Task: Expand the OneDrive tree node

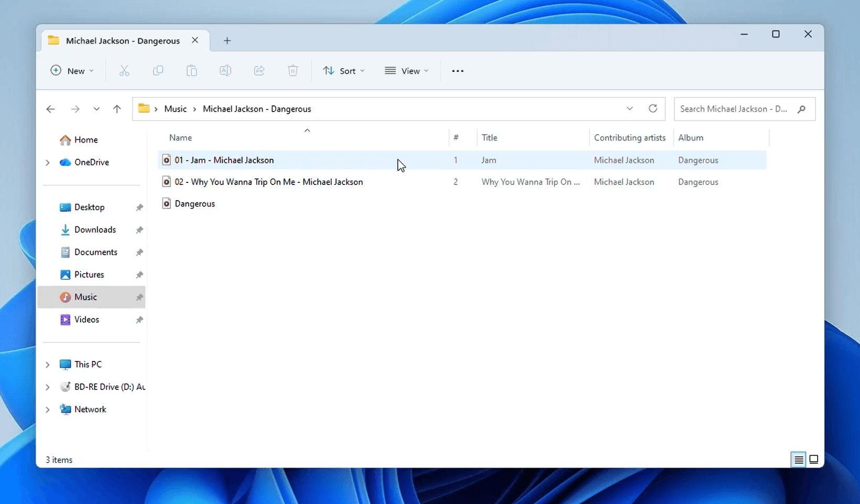Action: [47, 162]
